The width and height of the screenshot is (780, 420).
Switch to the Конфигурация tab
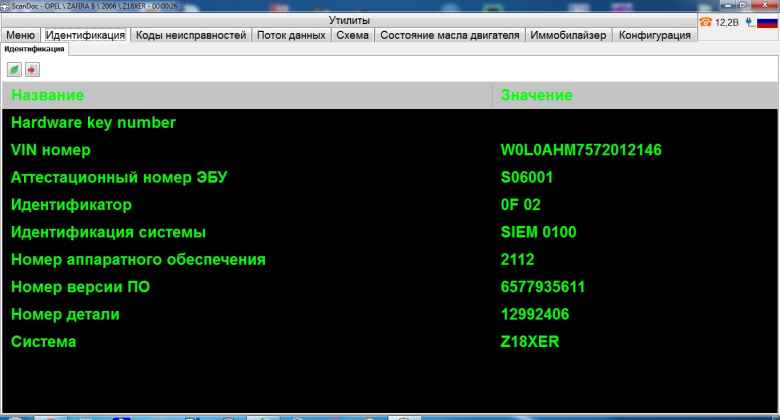(655, 35)
